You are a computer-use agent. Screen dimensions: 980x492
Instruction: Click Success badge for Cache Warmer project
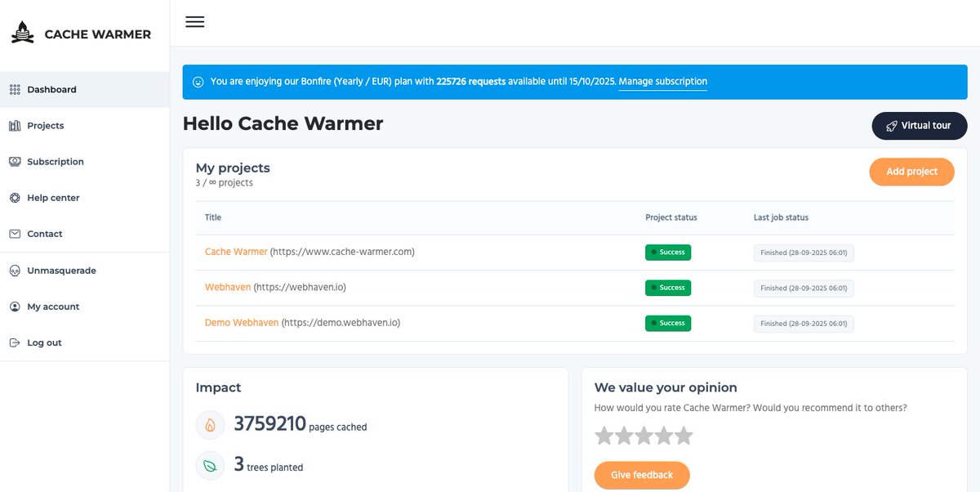tap(668, 253)
